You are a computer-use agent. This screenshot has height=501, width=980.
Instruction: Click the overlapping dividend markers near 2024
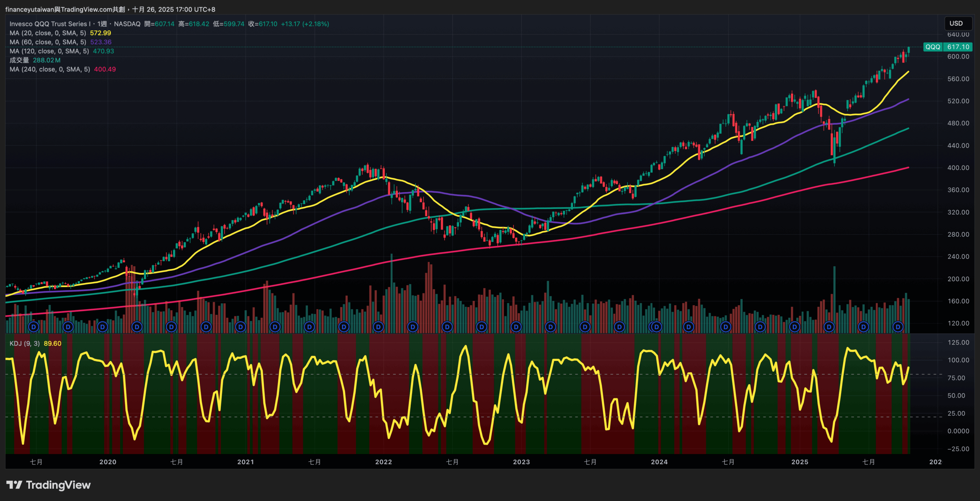coord(655,327)
